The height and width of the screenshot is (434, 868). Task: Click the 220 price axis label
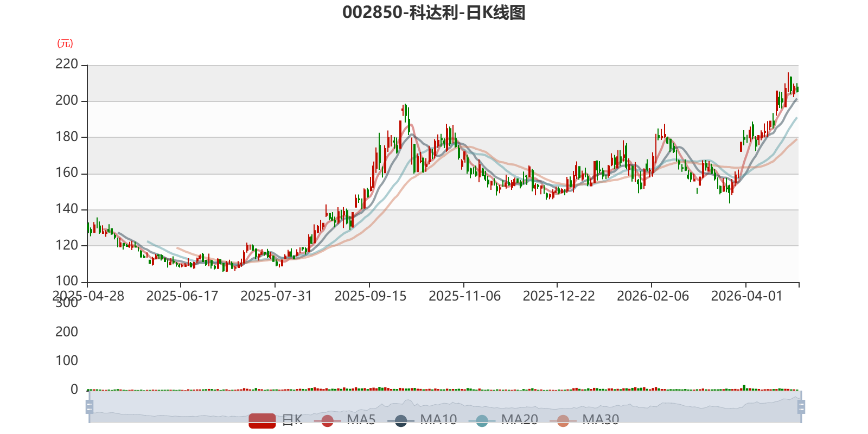tap(67, 65)
